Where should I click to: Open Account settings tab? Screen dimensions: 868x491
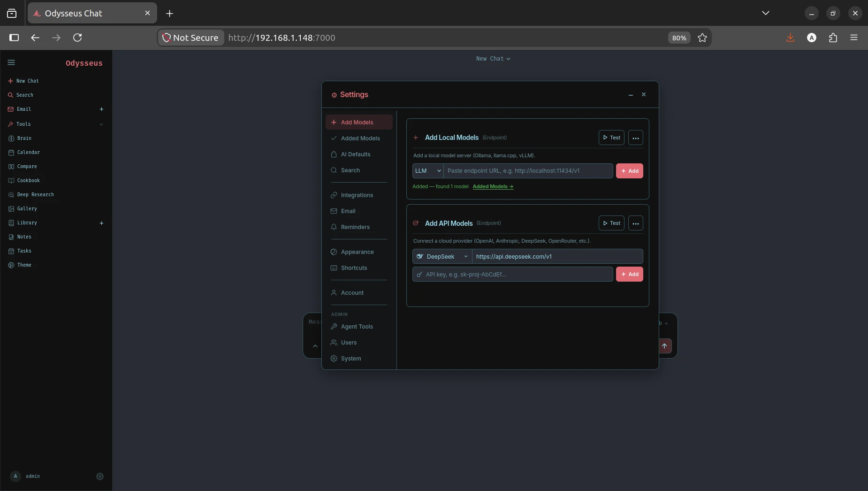359,292
